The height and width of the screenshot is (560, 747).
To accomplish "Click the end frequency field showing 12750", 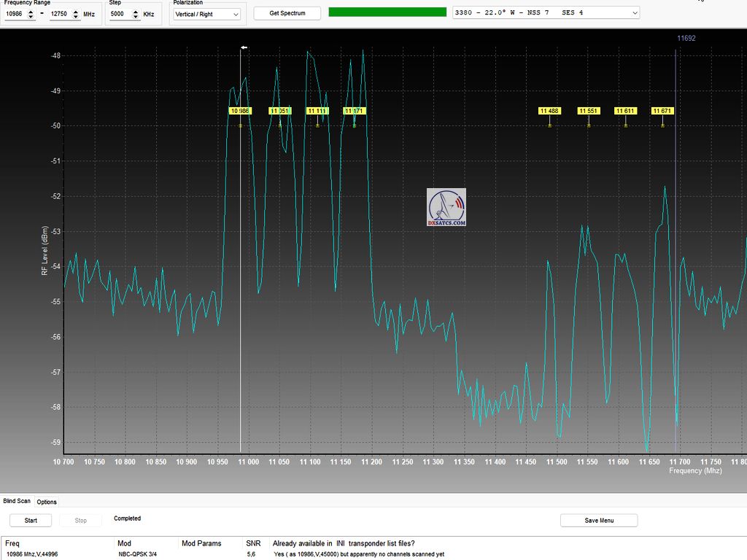I will coord(62,14).
